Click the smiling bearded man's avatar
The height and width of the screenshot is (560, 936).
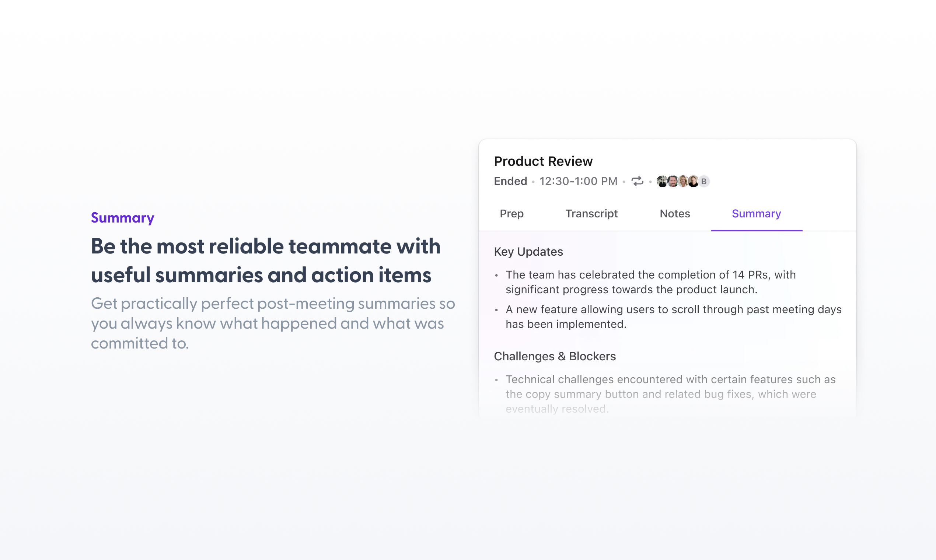tap(673, 181)
